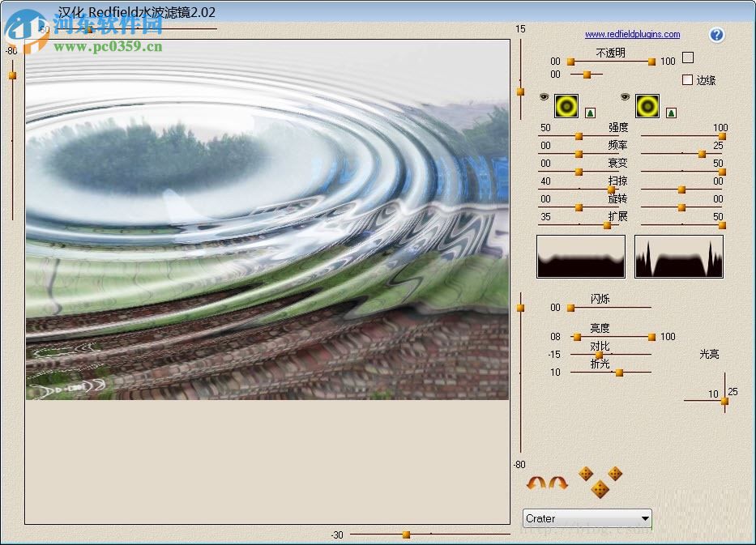Click the 强度 slider handle
756x545 pixels.
(x=579, y=136)
